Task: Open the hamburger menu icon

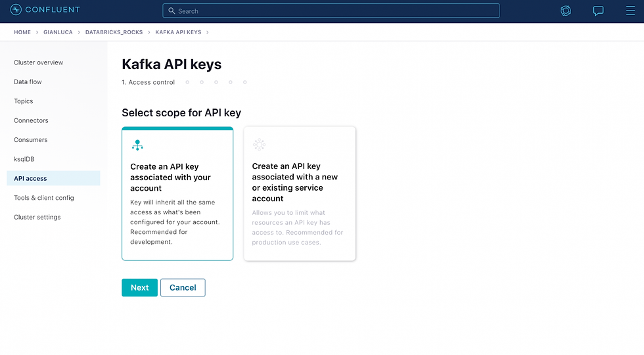Action: [630, 11]
